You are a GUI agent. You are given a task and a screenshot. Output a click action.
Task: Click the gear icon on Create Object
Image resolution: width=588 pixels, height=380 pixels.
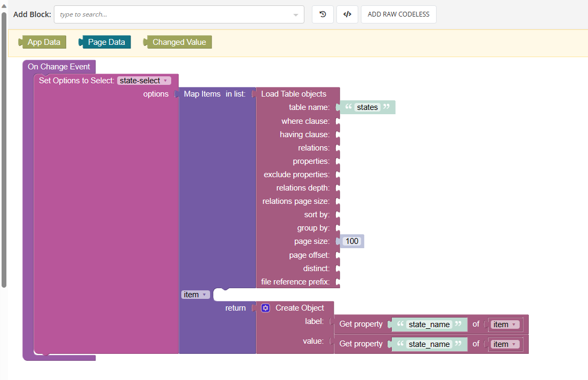(265, 308)
